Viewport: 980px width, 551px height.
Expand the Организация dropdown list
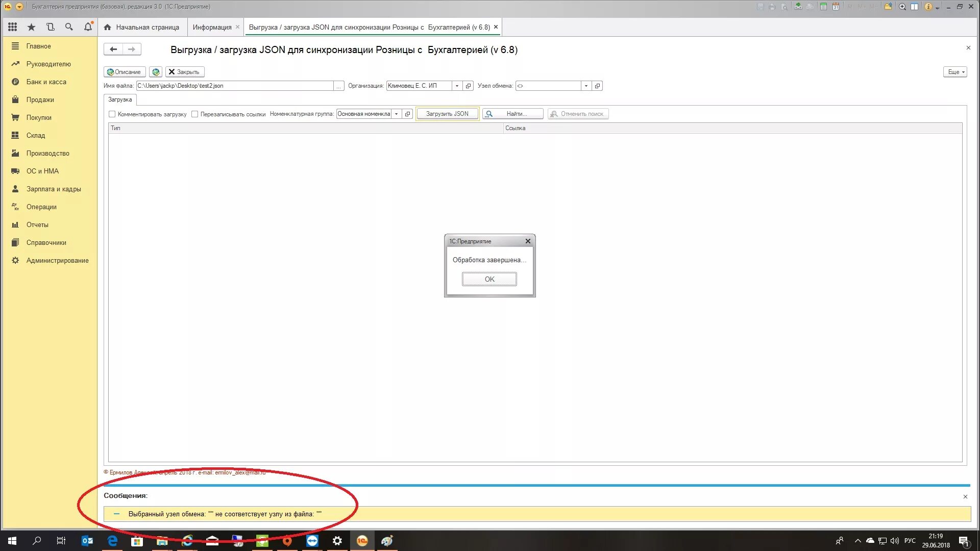tap(457, 86)
